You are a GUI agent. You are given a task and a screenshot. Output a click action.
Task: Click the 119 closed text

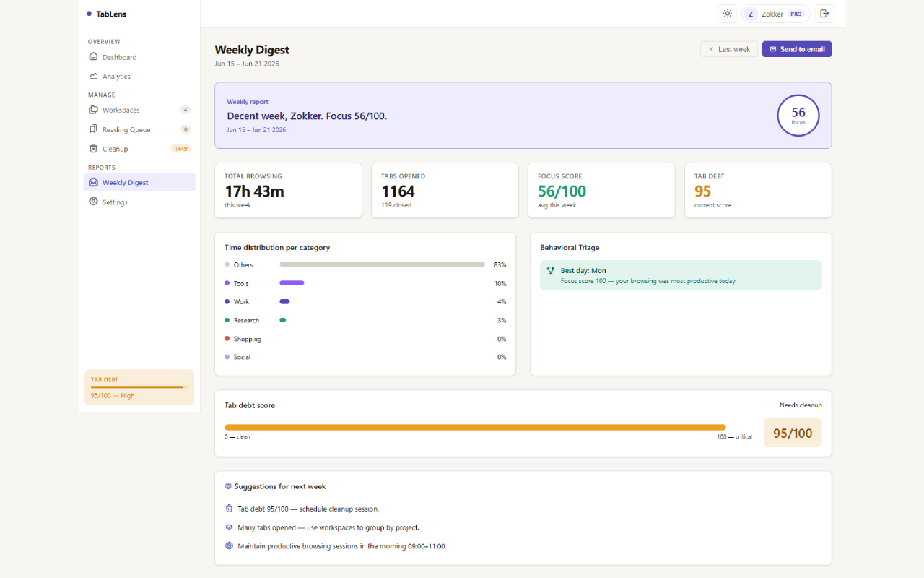pyautogui.click(x=396, y=205)
